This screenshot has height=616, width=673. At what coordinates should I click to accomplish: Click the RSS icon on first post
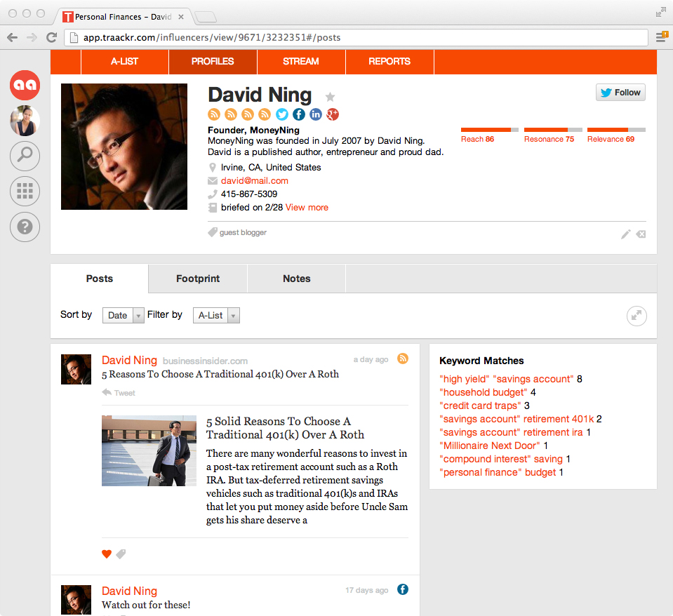[403, 359]
